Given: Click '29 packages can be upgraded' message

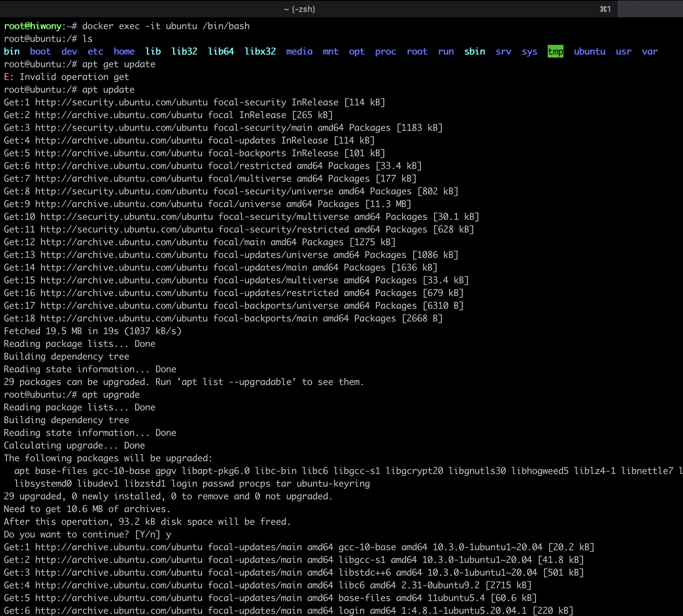Looking at the screenshot, I should (x=184, y=382).
